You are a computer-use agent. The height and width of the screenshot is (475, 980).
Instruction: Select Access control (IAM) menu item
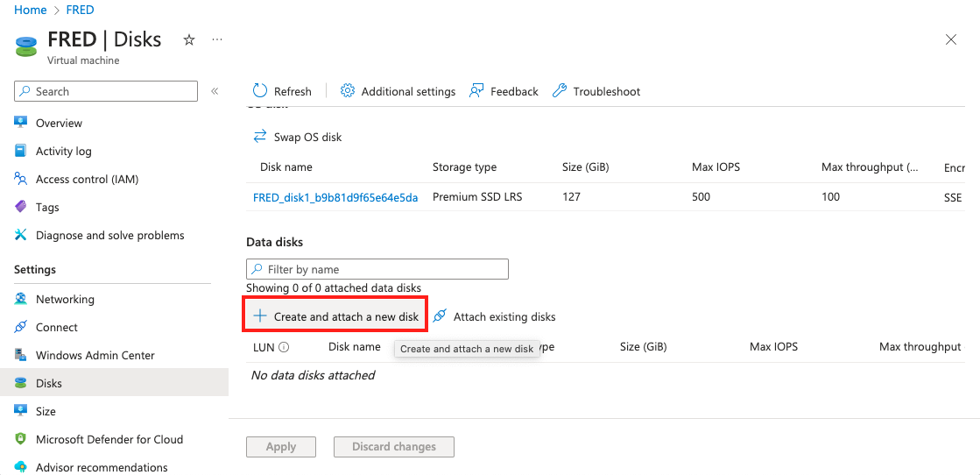point(87,179)
